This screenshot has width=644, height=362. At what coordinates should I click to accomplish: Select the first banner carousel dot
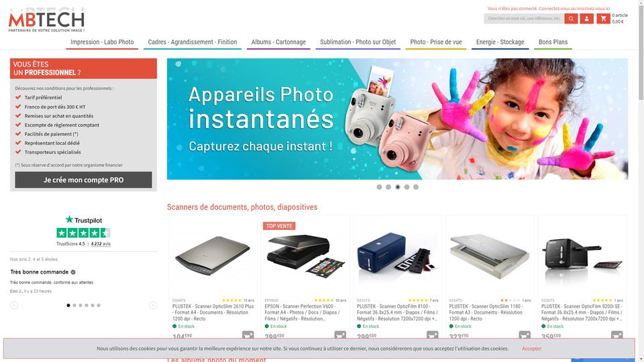(x=379, y=187)
